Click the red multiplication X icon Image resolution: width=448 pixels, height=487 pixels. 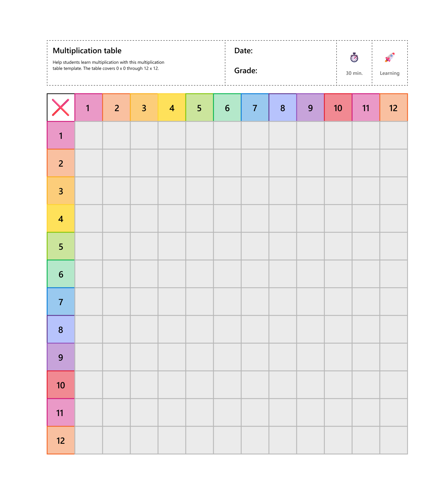pos(61,108)
